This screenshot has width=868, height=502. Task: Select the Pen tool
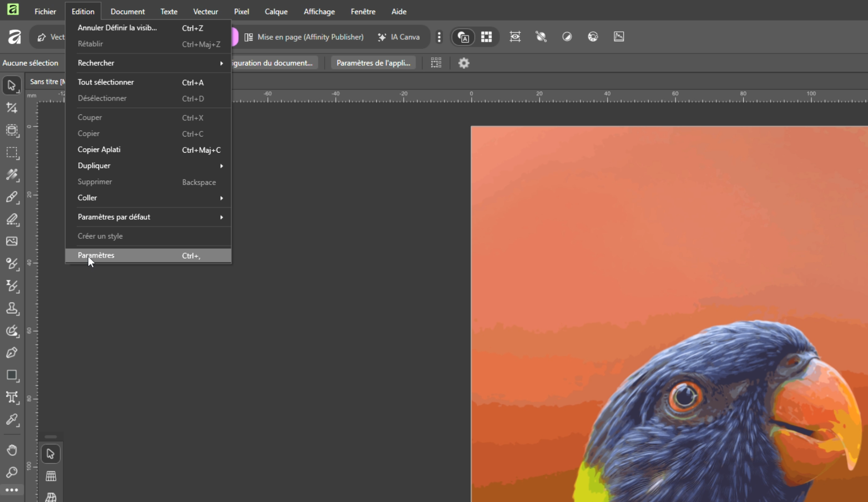tap(12, 353)
